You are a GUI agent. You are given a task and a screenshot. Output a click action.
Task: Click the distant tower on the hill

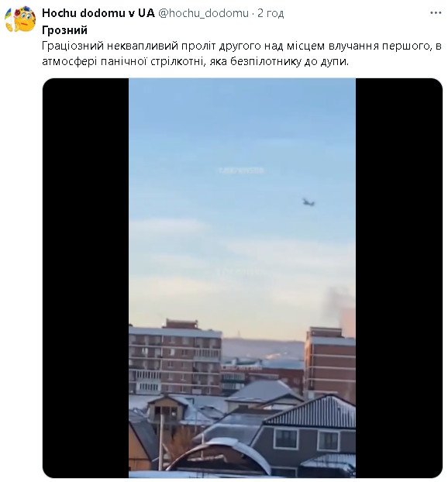238,334
